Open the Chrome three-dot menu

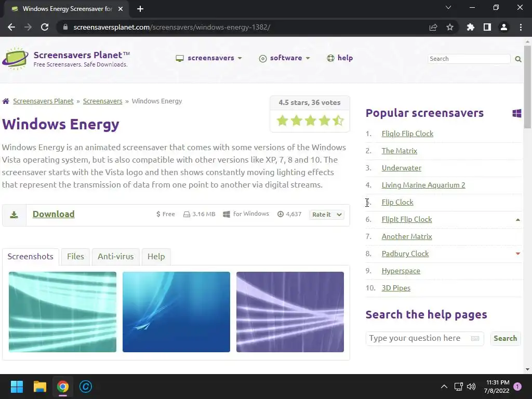pos(521,27)
